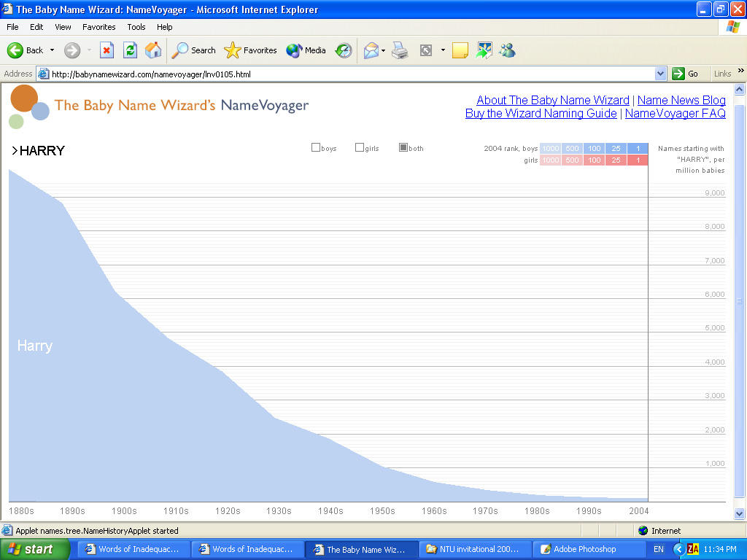Click the Forward arrow toolbar icon

tap(72, 50)
